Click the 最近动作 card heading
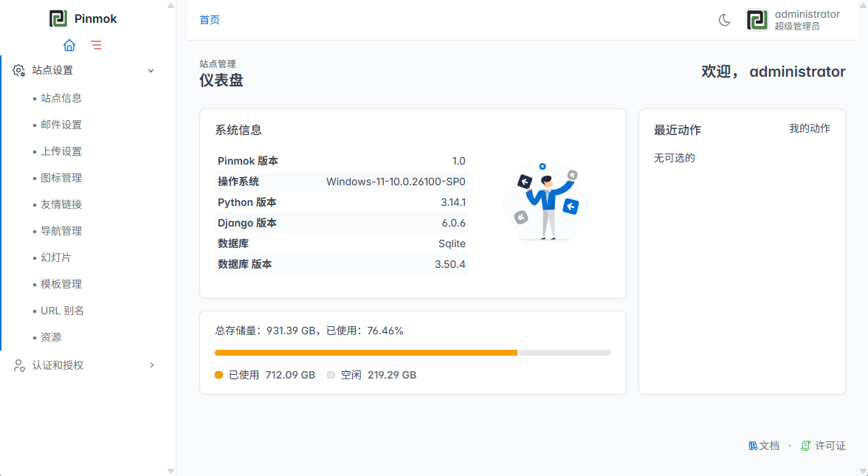The image size is (868, 476). pos(677,131)
